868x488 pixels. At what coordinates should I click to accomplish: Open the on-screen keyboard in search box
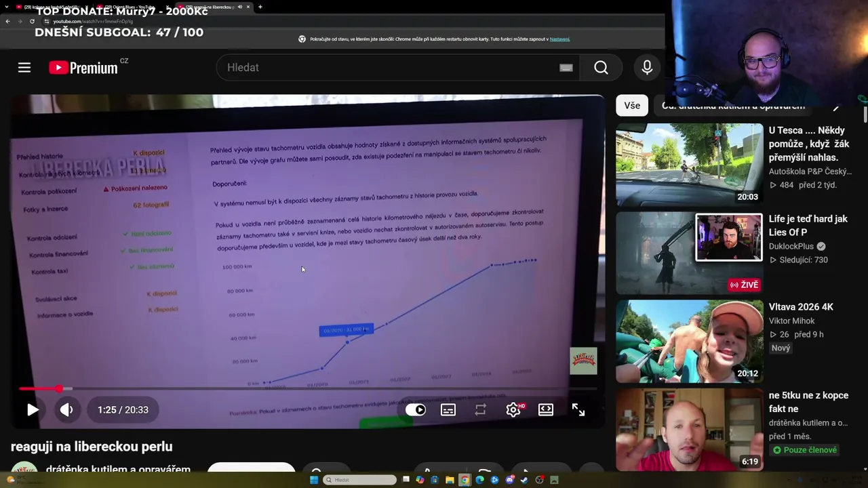pos(566,68)
